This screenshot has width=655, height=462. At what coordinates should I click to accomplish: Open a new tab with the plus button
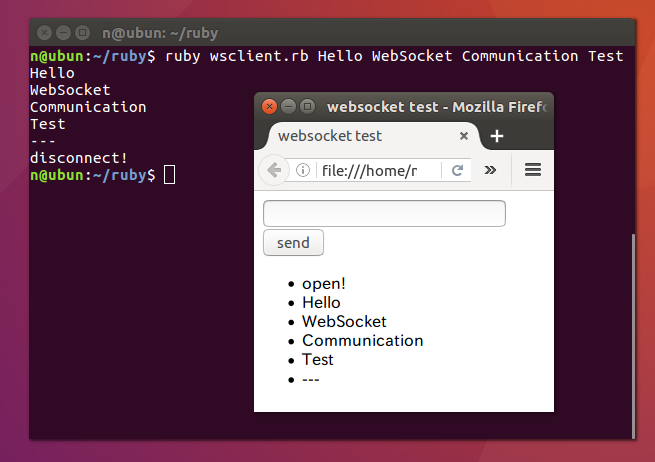tap(497, 137)
